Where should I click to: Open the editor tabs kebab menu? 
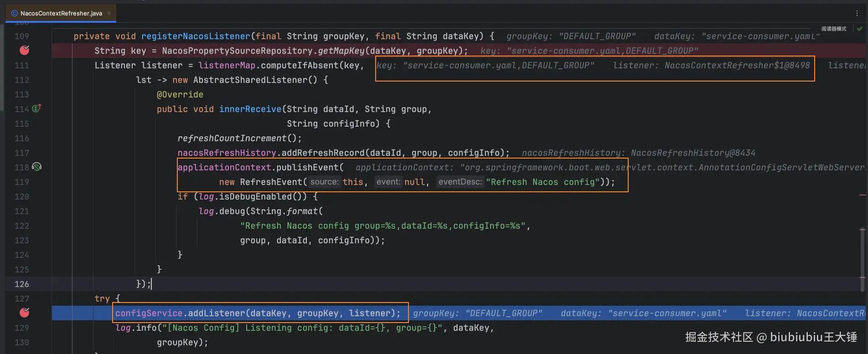coord(857,13)
